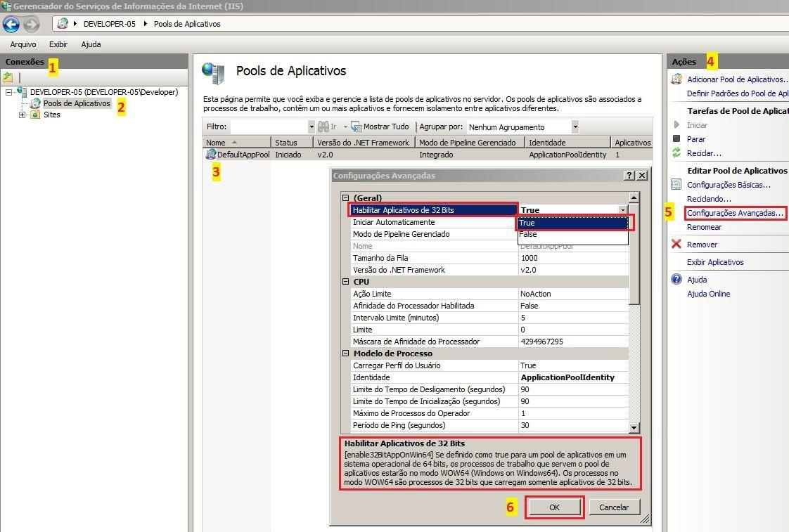Click the Carregar Perfil do Usuário True value
This screenshot has width=789, height=532.
pyautogui.click(x=574, y=365)
